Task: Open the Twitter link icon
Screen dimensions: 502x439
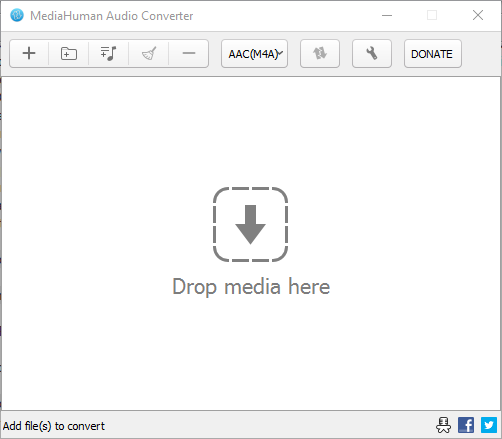Action: click(489, 425)
